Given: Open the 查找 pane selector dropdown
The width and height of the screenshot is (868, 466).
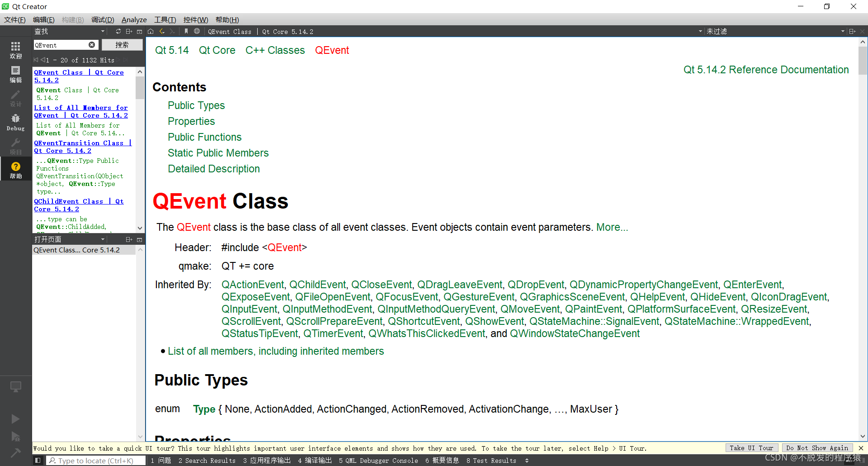Looking at the screenshot, I should click(x=103, y=31).
